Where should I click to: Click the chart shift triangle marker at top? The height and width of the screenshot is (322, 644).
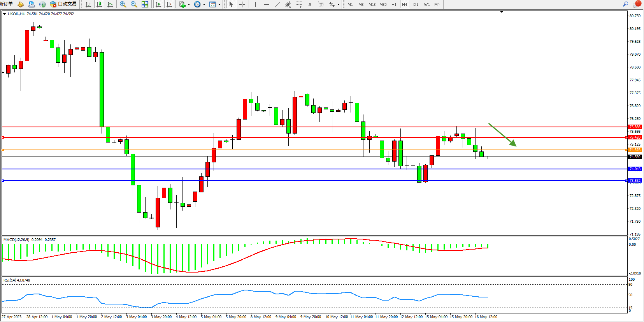pyautogui.click(x=502, y=12)
